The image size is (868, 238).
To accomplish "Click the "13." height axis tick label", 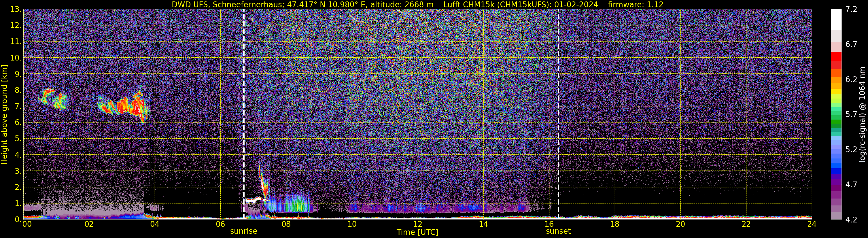I will [16, 10].
